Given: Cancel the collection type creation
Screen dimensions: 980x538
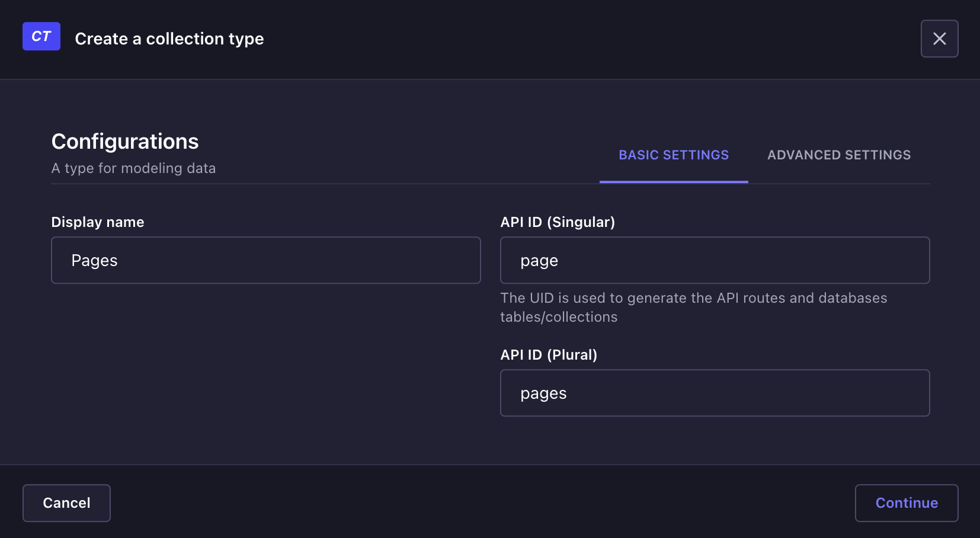Looking at the screenshot, I should point(66,503).
